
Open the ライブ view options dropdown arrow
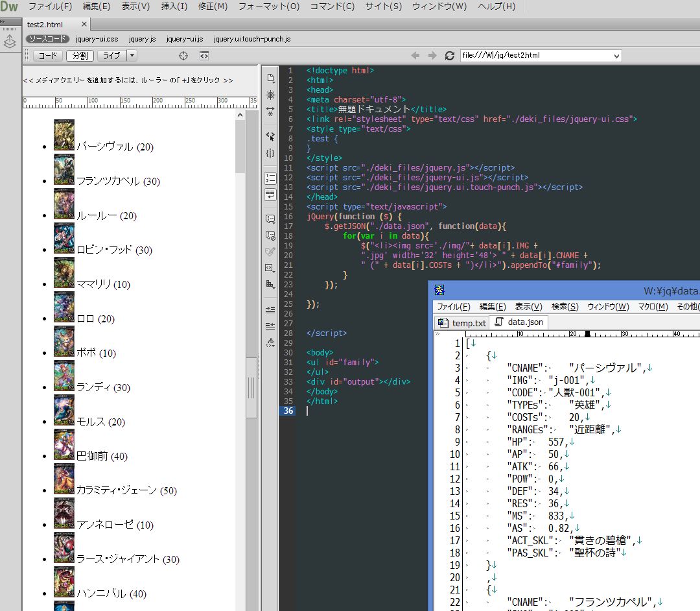pyautogui.click(x=132, y=56)
